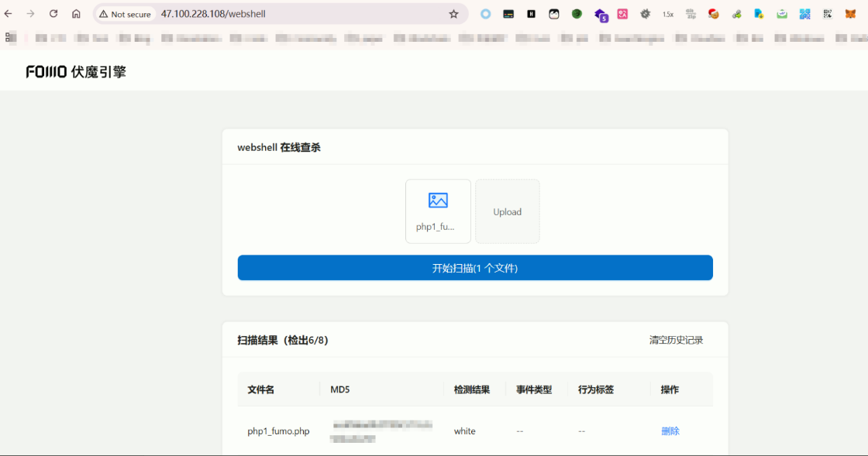Reload the current page
This screenshot has width=868, height=456.
click(x=53, y=14)
